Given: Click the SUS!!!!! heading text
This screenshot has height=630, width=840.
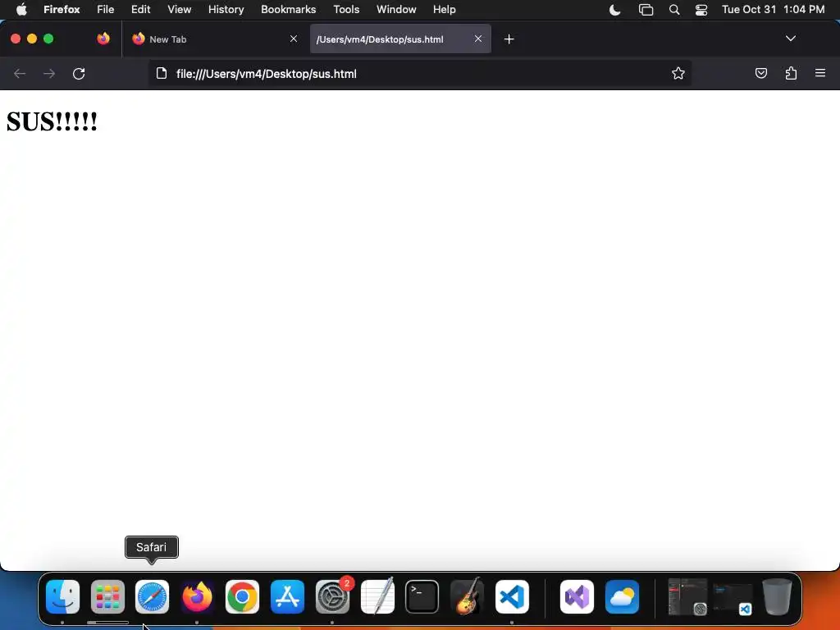Looking at the screenshot, I should point(52,121).
